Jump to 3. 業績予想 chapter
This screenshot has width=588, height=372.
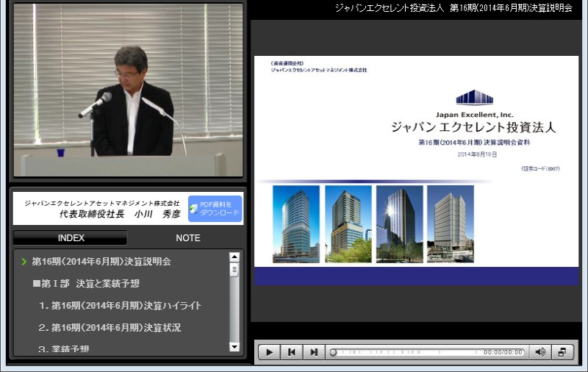point(64,348)
